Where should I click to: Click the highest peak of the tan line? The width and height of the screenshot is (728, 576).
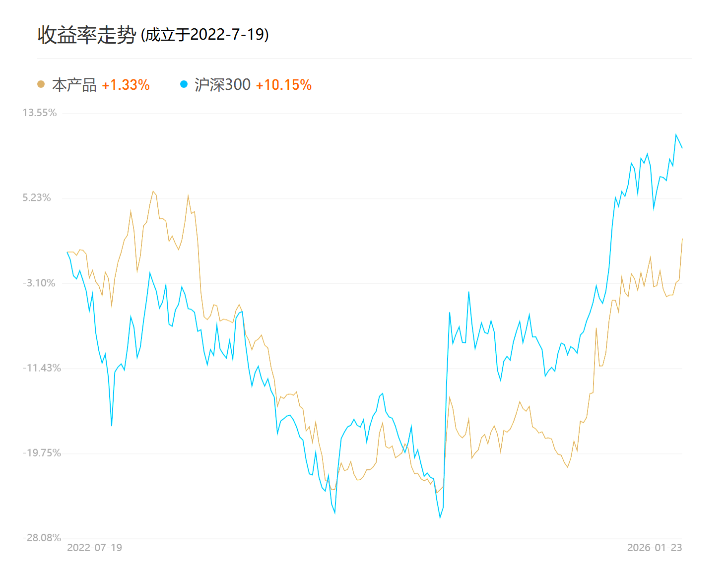153,191
